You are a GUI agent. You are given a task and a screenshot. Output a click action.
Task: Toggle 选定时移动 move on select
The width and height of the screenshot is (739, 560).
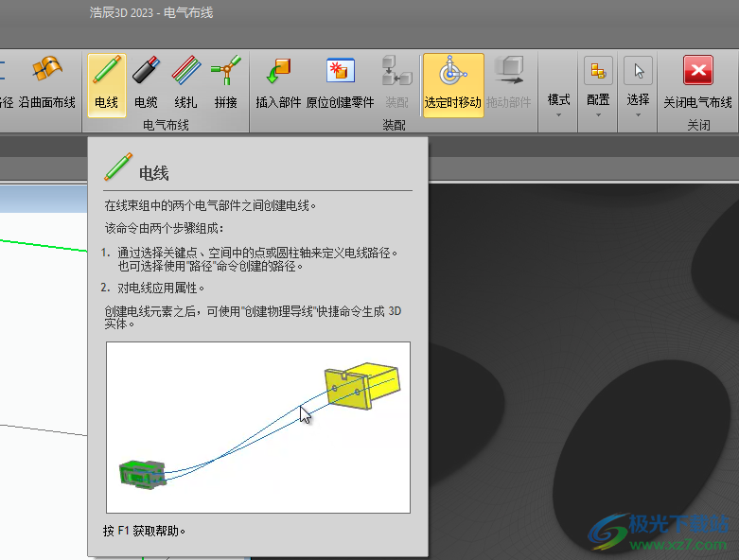click(x=453, y=85)
